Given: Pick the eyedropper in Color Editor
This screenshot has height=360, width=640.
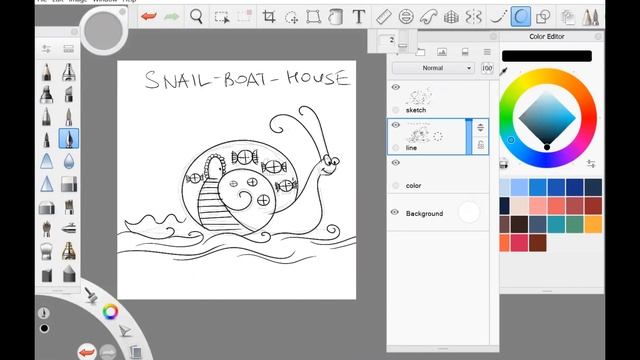Looking at the screenshot, I should coord(504,72).
